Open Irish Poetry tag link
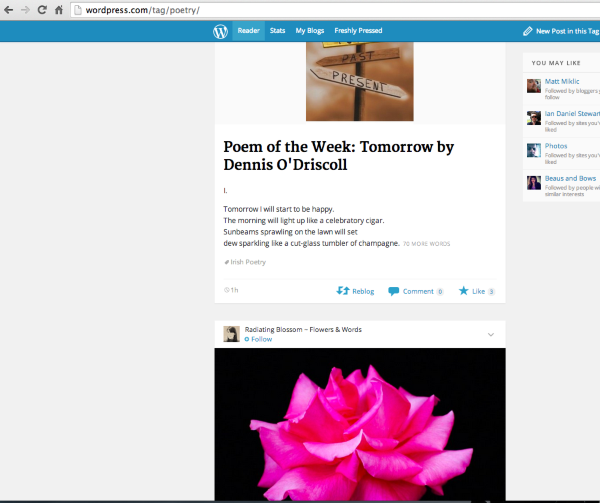Image resolution: width=600 pixels, height=503 pixels. [248, 262]
